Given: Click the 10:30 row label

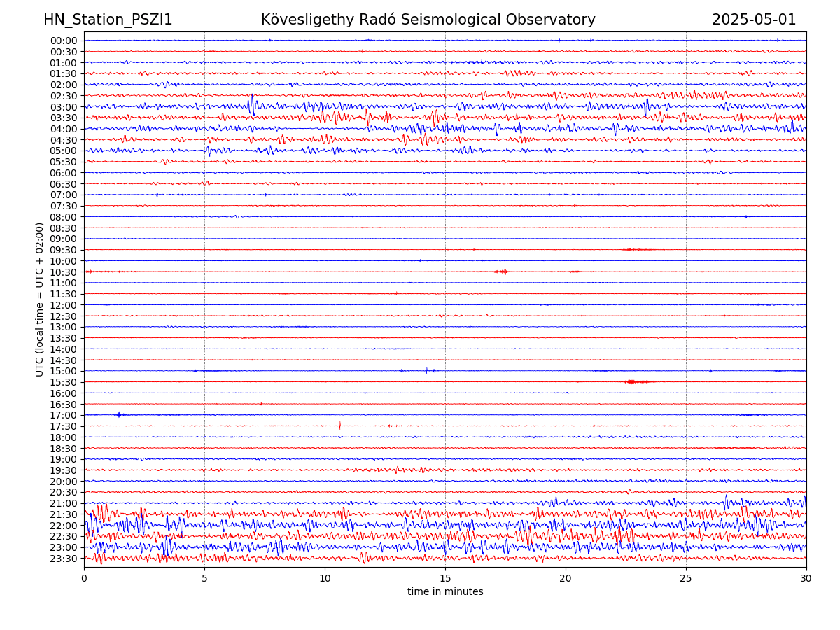Looking at the screenshot, I should coord(64,272).
